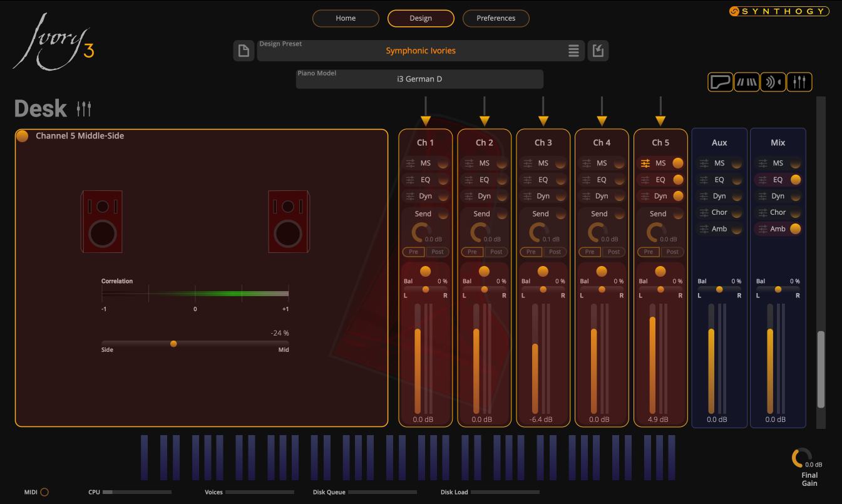Viewport: 842px width, 504px height.
Task: Set Ch 1 send to Pre
Action: [x=414, y=252]
